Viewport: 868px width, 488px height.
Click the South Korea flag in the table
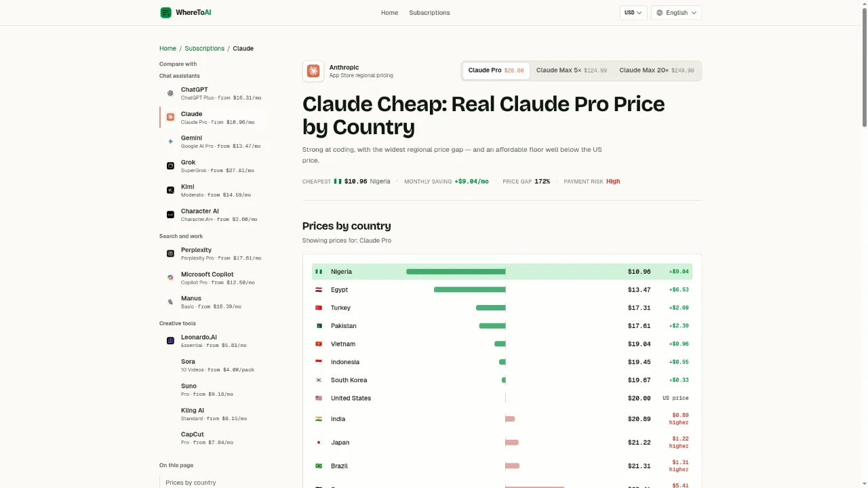coord(319,380)
